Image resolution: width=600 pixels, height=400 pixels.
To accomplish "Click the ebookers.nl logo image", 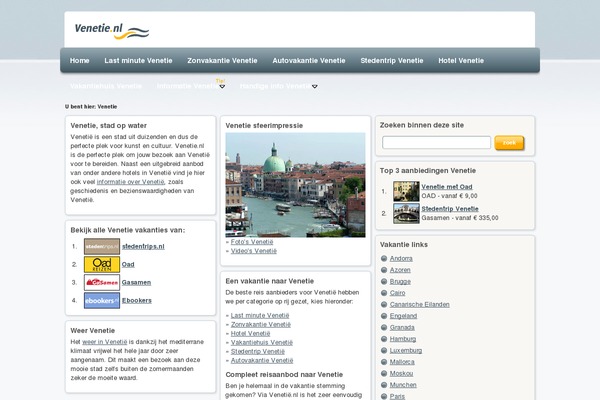I will click(102, 300).
